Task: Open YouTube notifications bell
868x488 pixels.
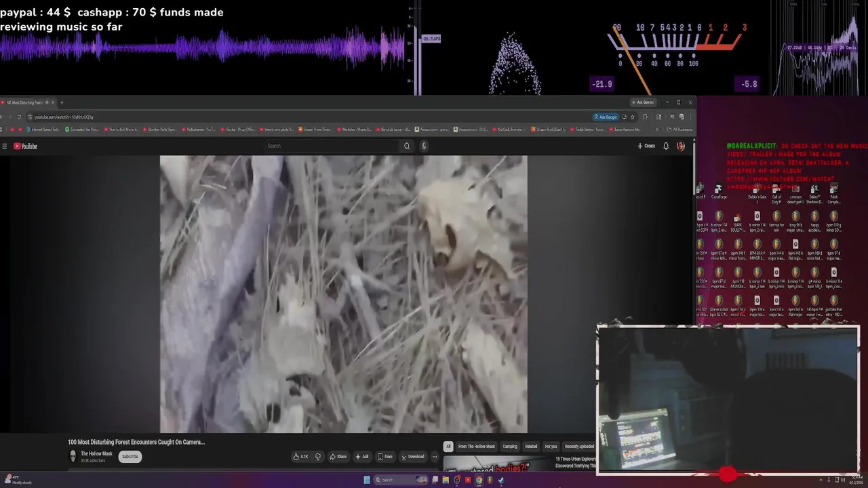Action: (x=666, y=146)
